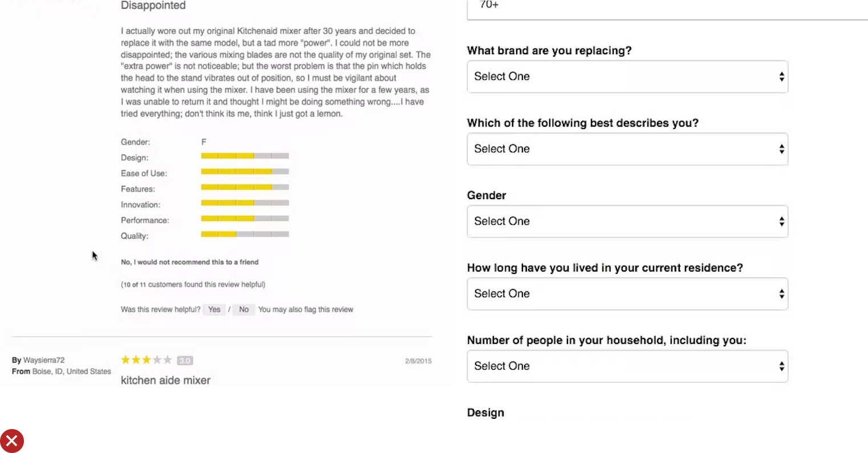The image size is (868, 453).
Task: Open the "What brand are you replacing?" dropdown
Action: point(627,76)
